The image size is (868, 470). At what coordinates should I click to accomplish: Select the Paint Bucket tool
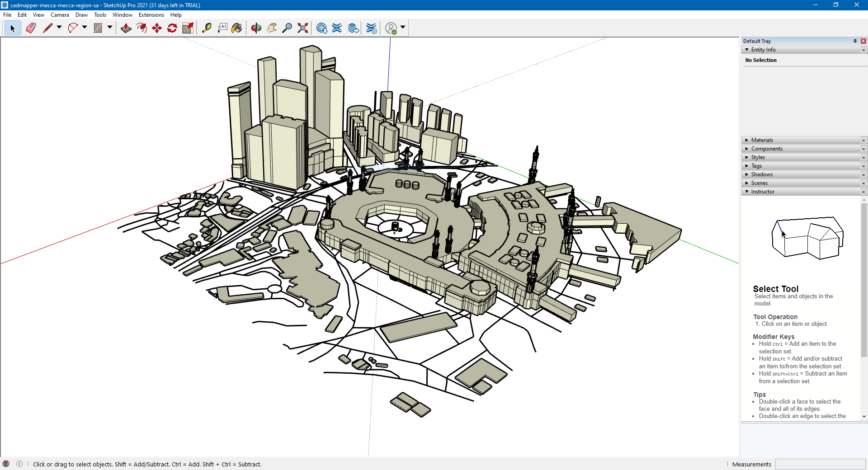click(x=236, y=28)
